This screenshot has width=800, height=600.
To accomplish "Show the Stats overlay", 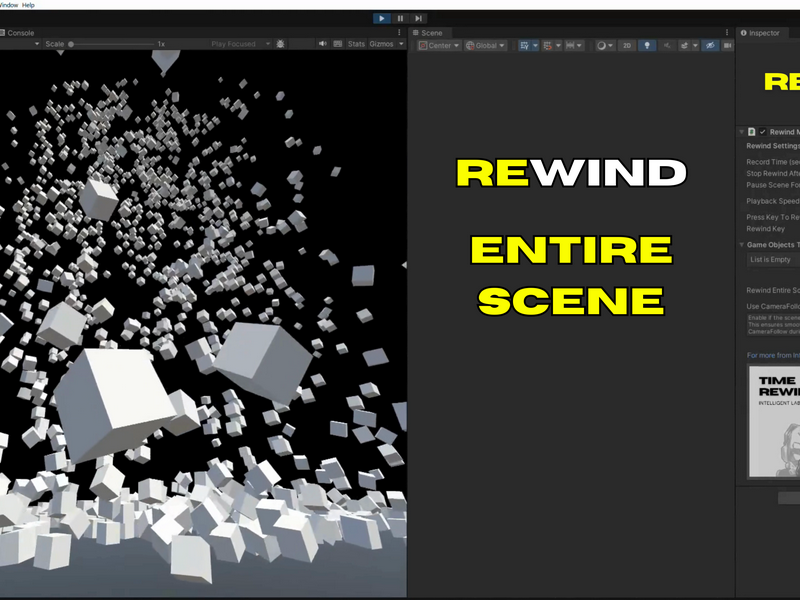I will [x=356, y=44].
